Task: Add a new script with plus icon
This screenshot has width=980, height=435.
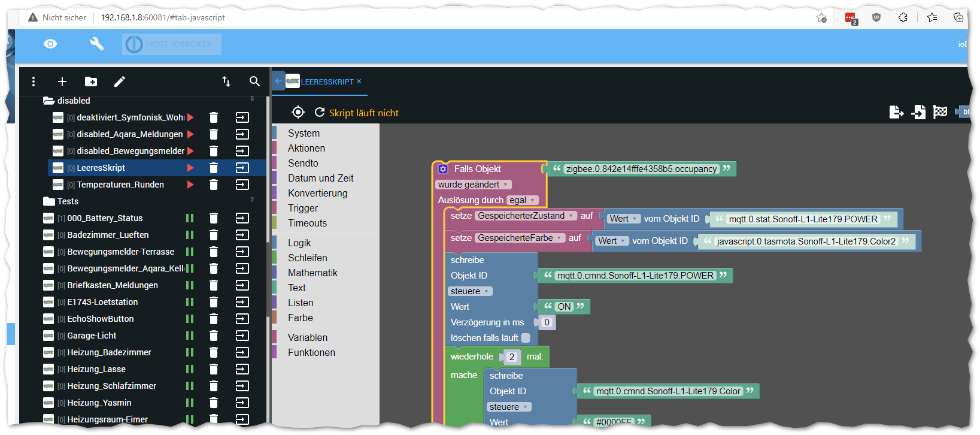Action: point(62,81)
